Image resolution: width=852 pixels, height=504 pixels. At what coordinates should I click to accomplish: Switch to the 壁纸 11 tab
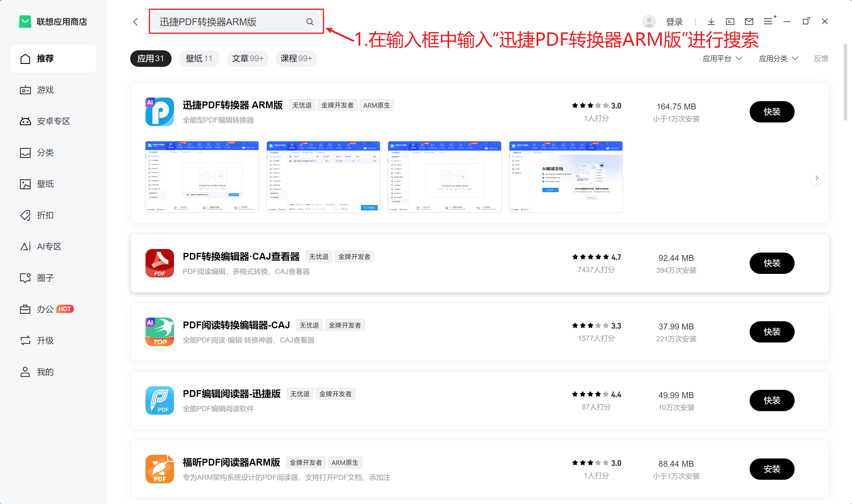pos(199,58)
